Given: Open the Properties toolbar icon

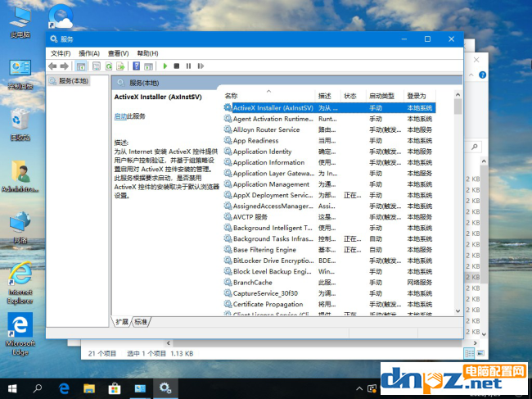Looking at the screenshot, I should pyautogui.click(x=97, y=66).
